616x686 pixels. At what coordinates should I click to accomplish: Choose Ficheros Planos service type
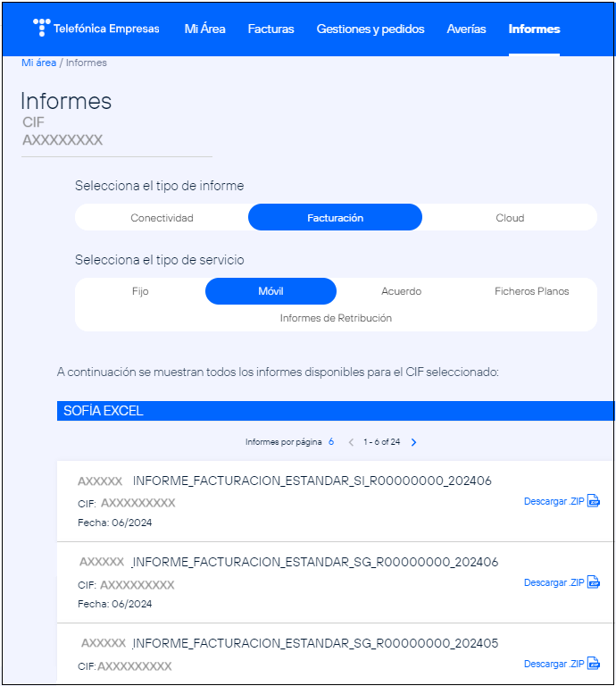click(x=531, y=291)
